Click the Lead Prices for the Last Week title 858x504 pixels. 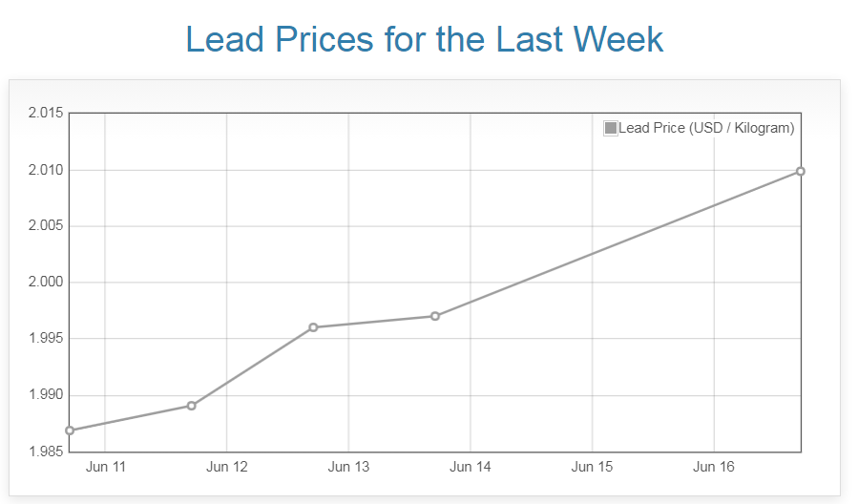click(425, 39)
